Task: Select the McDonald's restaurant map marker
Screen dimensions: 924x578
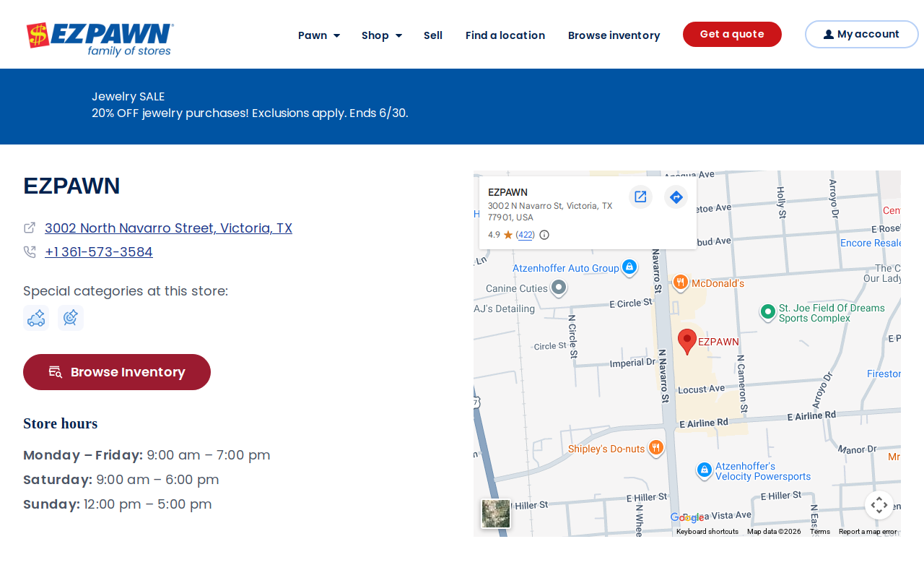Action: click(680, 282)
